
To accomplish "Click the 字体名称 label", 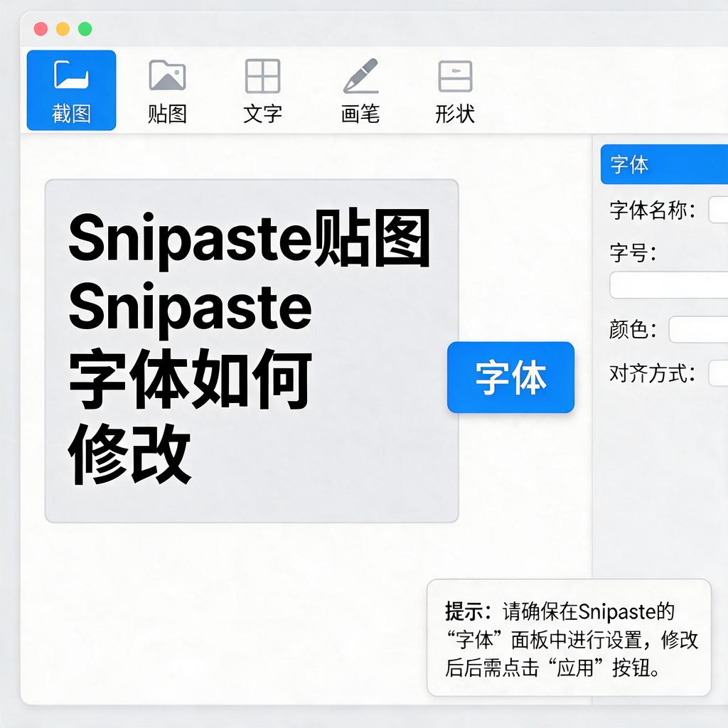I will point(653,210).
